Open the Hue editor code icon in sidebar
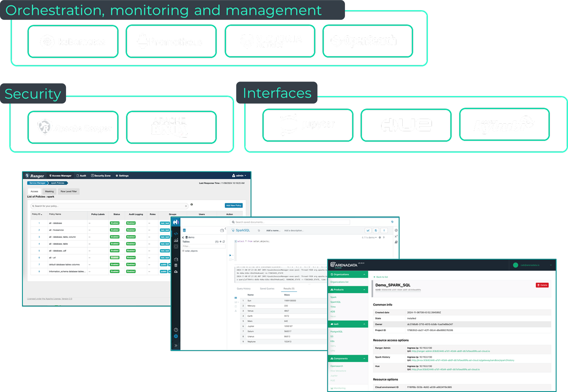The width and height of the screenshot is (568, 392). pos(176,234)
